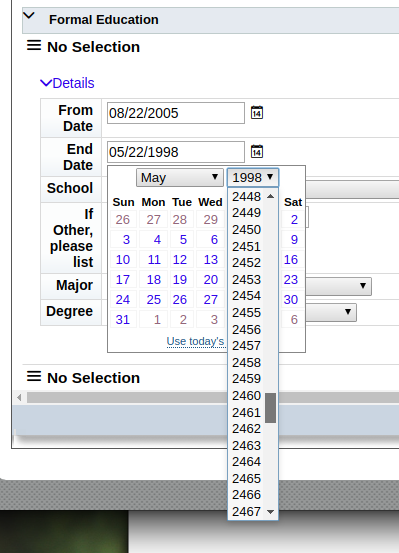Image resolution: width=399 pixels, height=553 pixels.
Task: Click year list scroll down arrow
Action: pos(271,512)
